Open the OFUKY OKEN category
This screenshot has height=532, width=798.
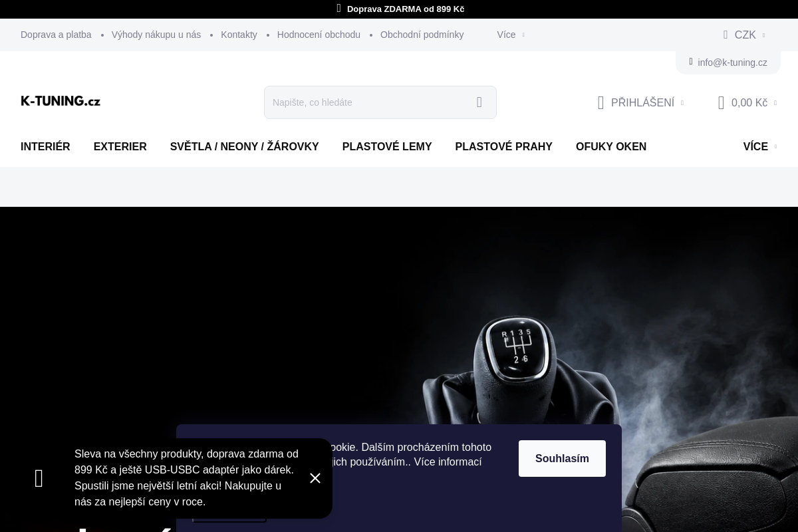tap(611, 146)
